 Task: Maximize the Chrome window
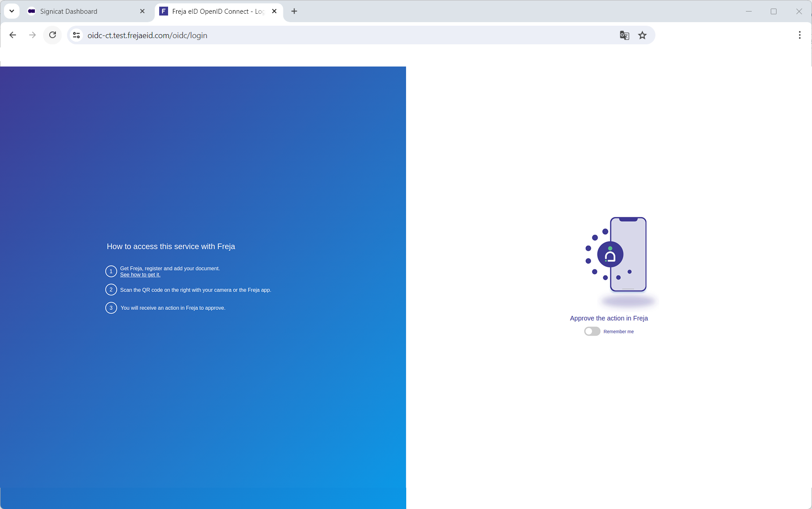point(774,12)
